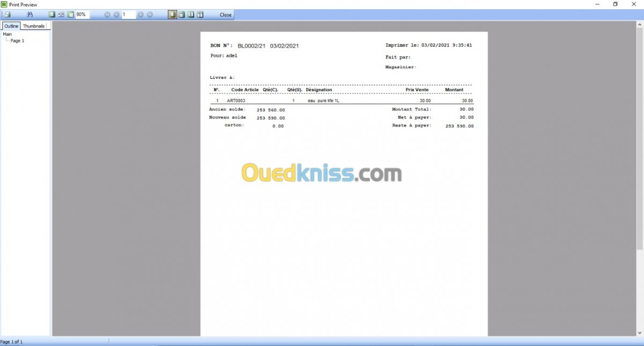Select the fit page width icon
Screen dimensions: 644x346
[61, 14]
